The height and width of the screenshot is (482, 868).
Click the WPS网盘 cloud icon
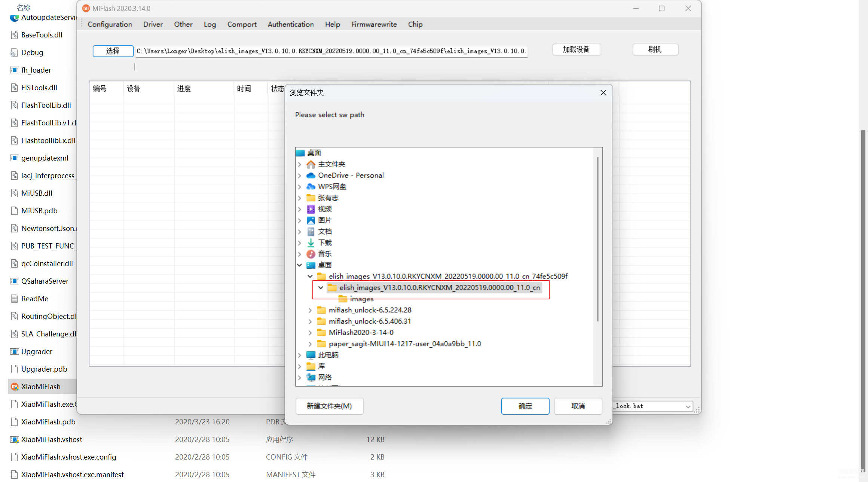coord(311,186)
